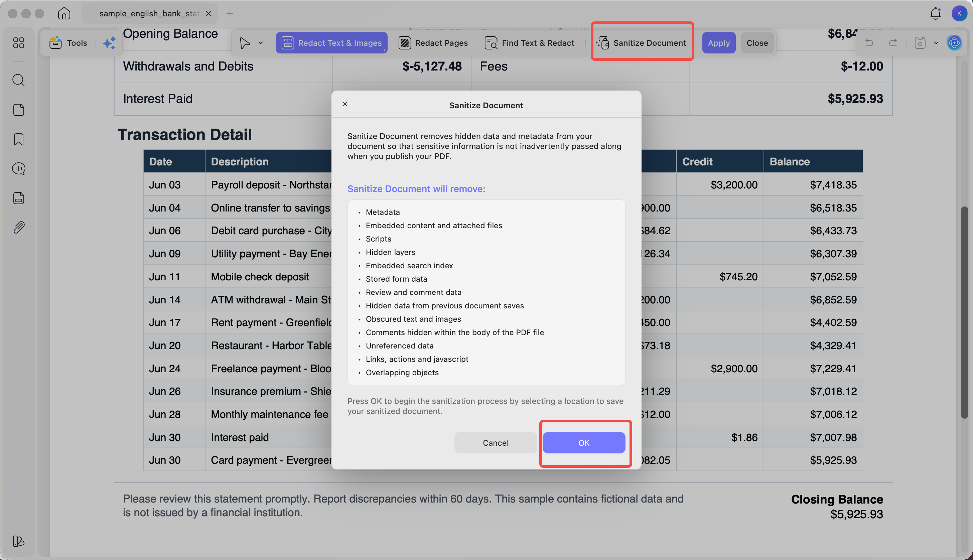Click 'Interest Paid' summary row label

(x=158, y=99)
